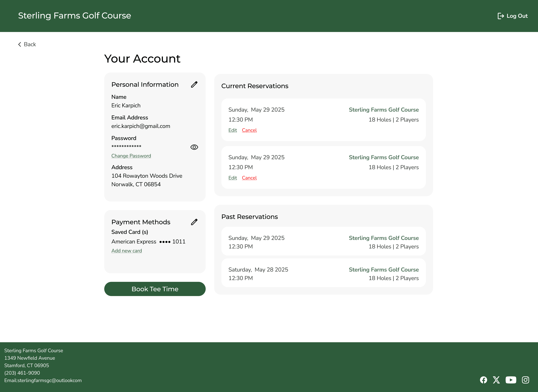Select the Past Reservations heading

click(250, 217)
